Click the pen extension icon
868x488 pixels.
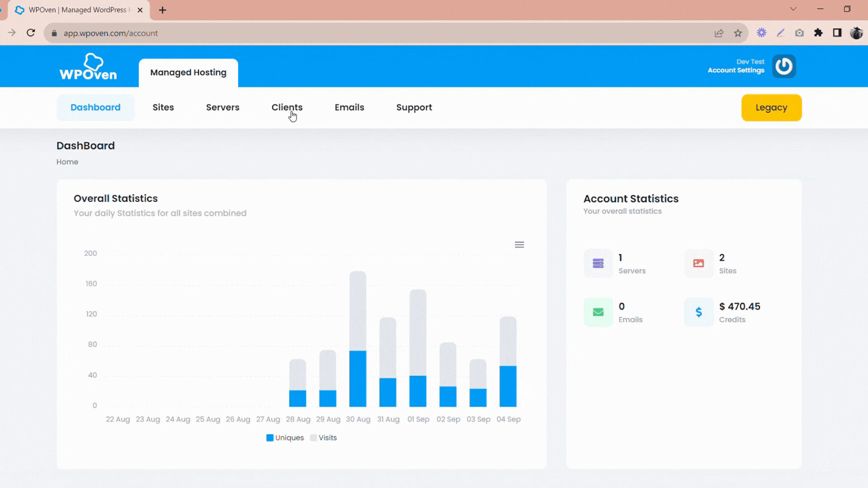click(x=780, y=33)
